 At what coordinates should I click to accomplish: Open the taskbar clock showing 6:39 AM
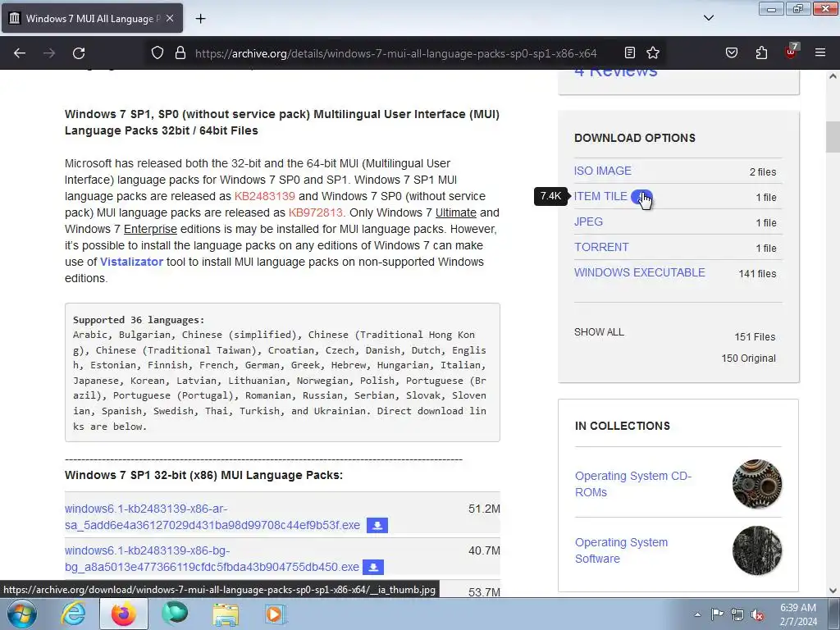tap(798, 614)
